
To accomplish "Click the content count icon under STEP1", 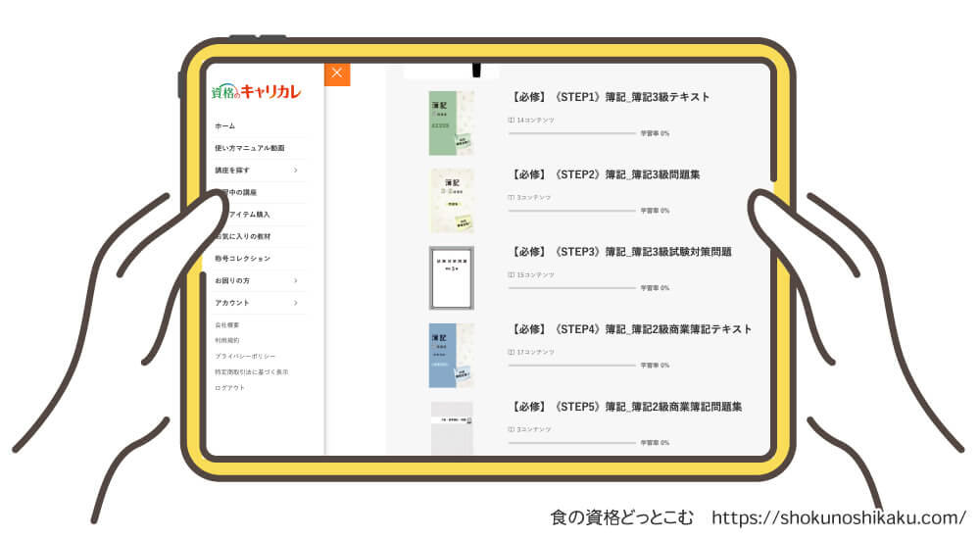I will click(512, 120).
